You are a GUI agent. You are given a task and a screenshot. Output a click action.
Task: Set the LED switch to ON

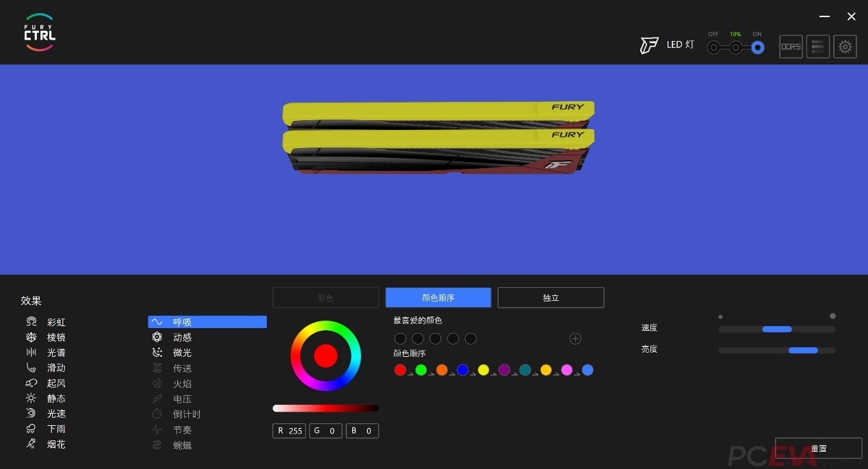tap(757, 47)
